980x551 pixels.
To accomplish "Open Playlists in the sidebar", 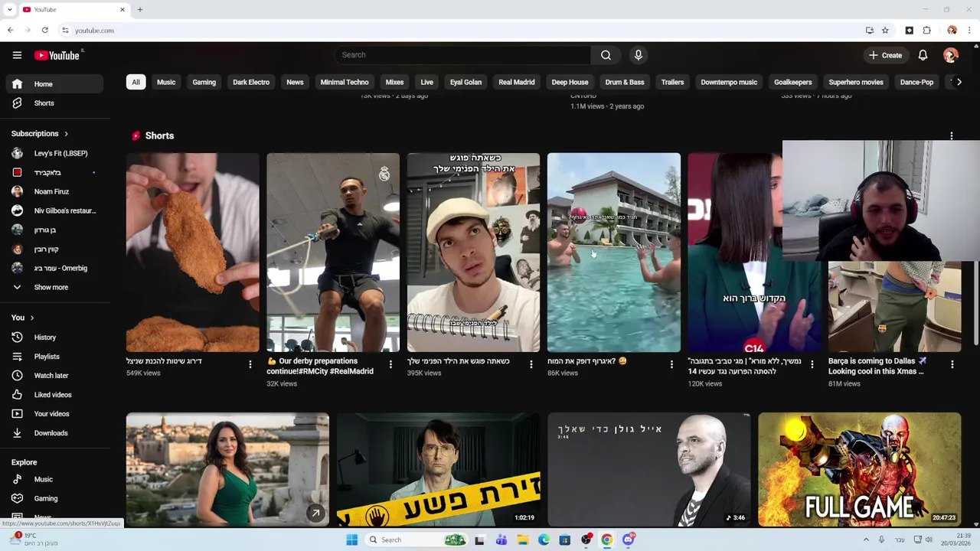I will [x=53, y=357].
